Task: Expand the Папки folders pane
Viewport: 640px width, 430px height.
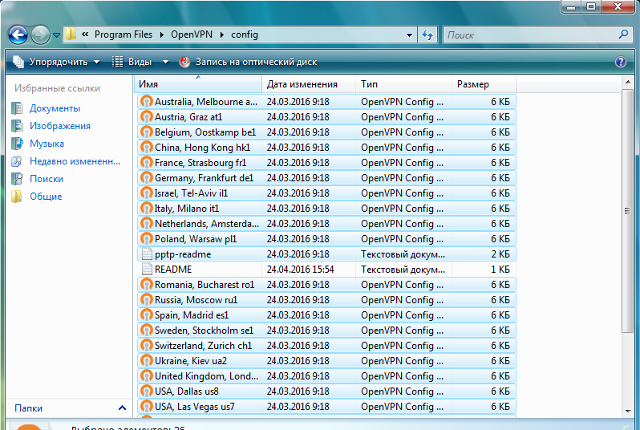Action: click(122, 408)
